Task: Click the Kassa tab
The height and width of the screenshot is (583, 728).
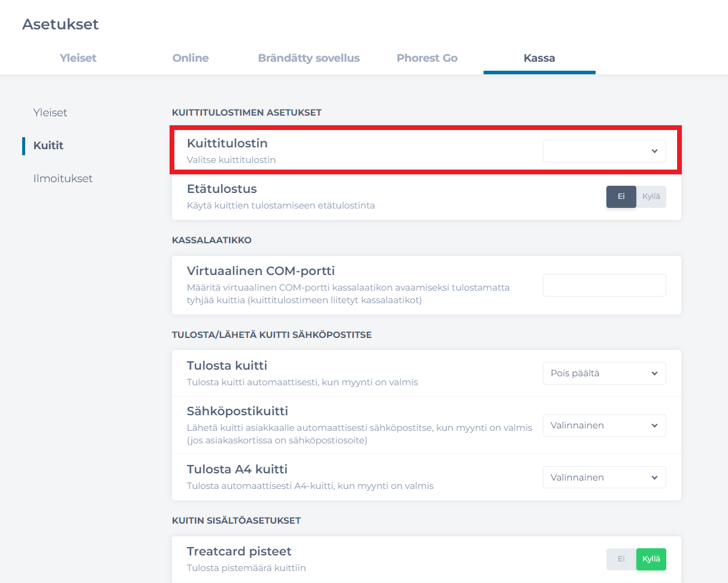Action: coord(539,58)
